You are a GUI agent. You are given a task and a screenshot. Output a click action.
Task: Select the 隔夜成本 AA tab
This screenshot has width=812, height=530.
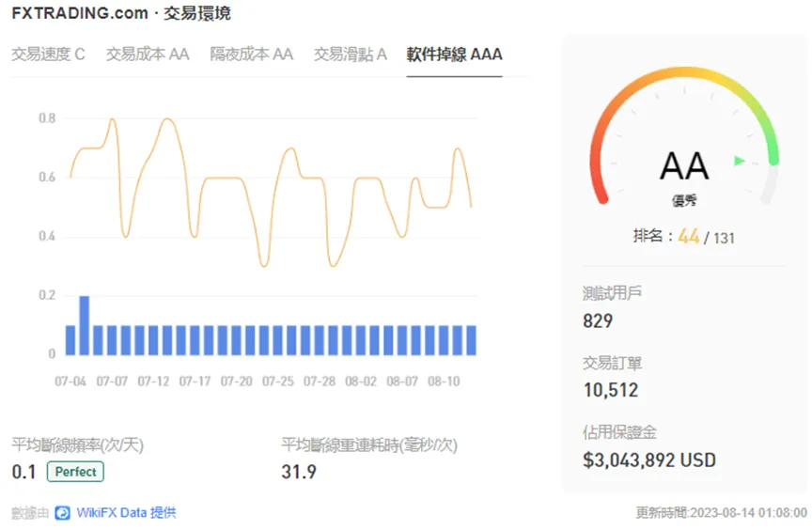point(252,55)
